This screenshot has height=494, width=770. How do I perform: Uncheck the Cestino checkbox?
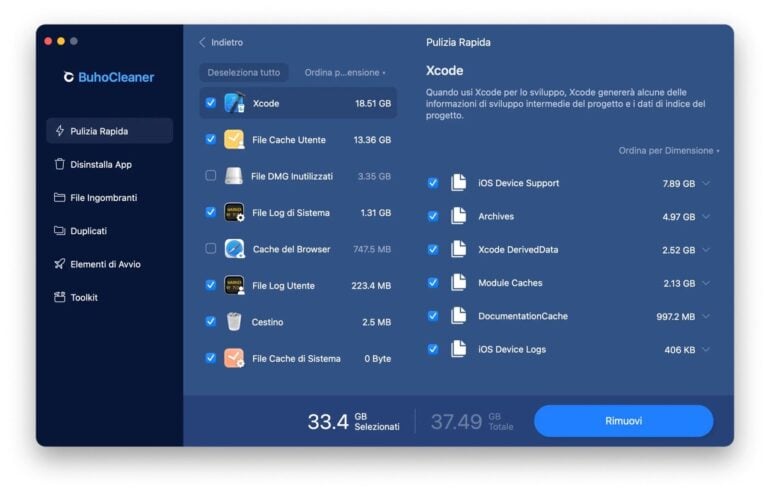211,321
